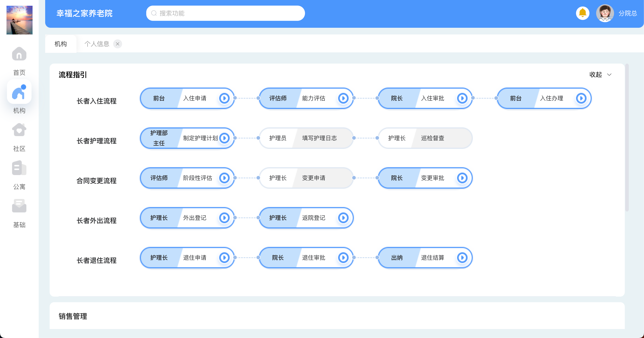
Task: Select the 机构 sidebar icon
Action: point(19,92)
